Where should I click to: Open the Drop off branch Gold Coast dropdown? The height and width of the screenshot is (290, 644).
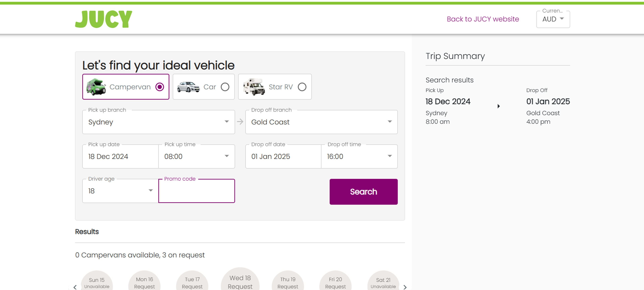click(321, 122)
